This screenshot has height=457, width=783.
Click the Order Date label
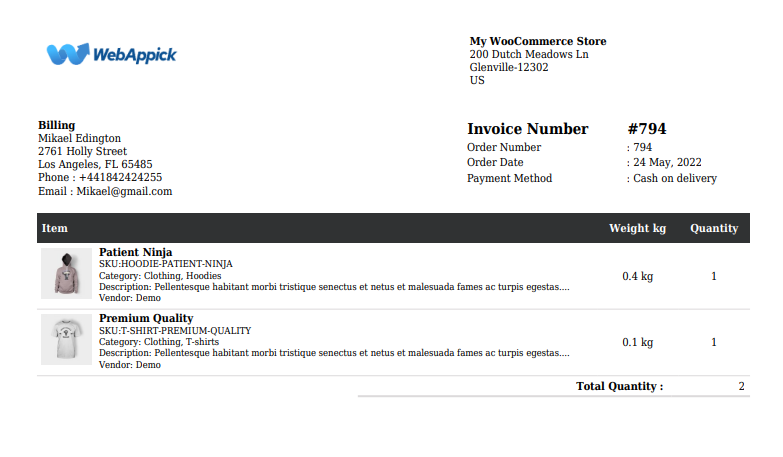[495, 162]
